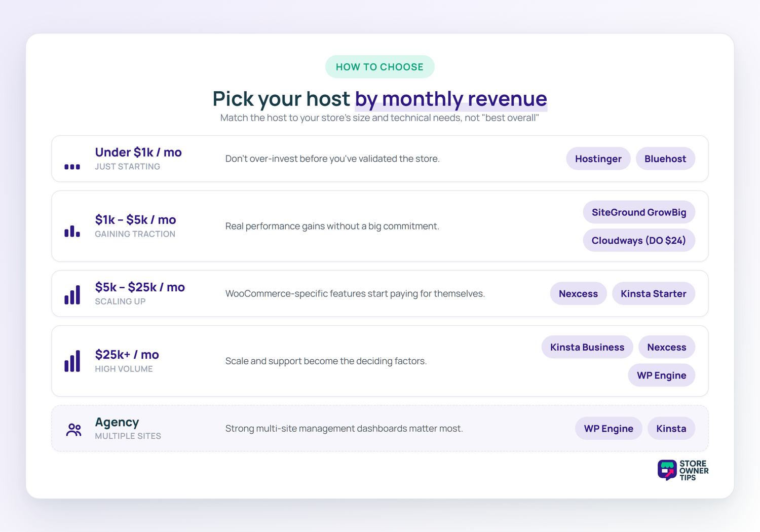Click the 'HIGH VOLUME' label
The image size is (760, 532).
coord(124,369)
